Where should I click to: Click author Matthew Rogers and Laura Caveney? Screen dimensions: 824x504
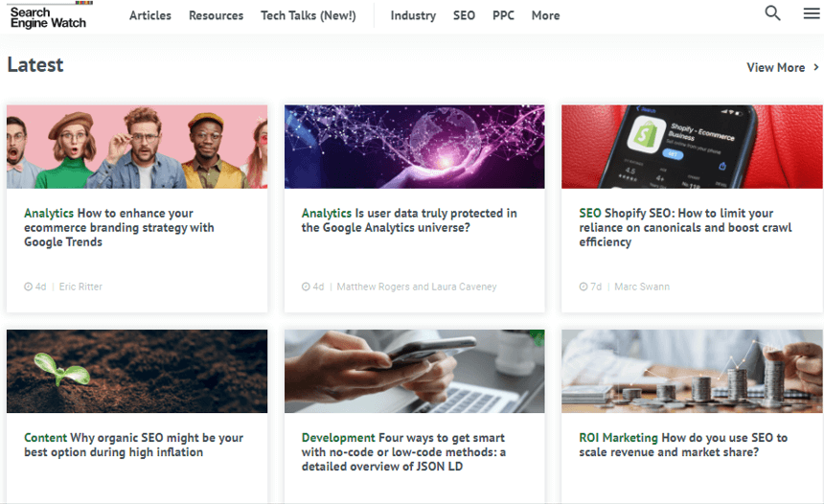pos(417,286)
